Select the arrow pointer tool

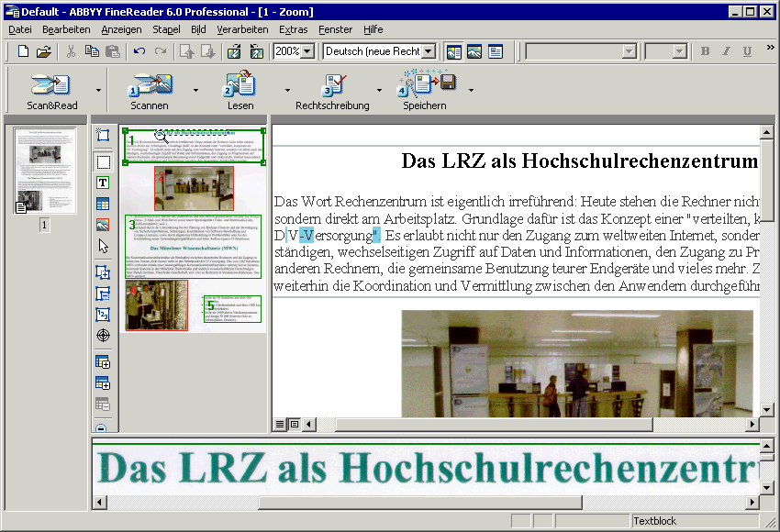(103, 246)
